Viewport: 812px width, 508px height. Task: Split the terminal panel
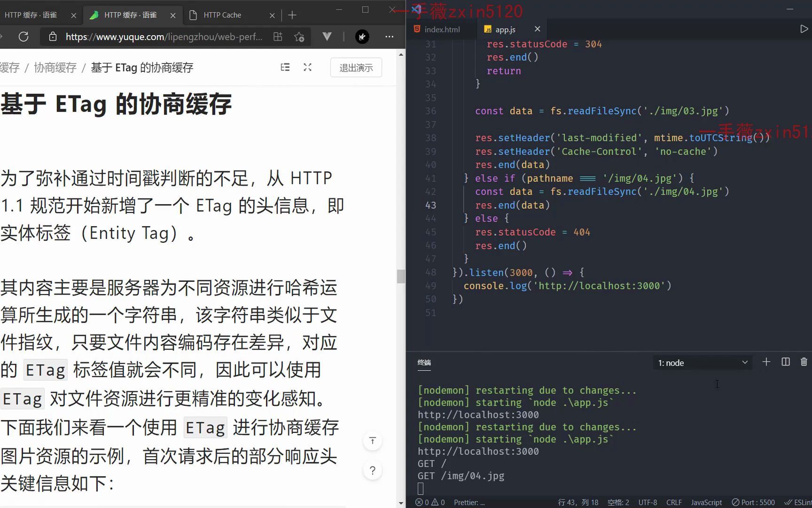point(785,362)
